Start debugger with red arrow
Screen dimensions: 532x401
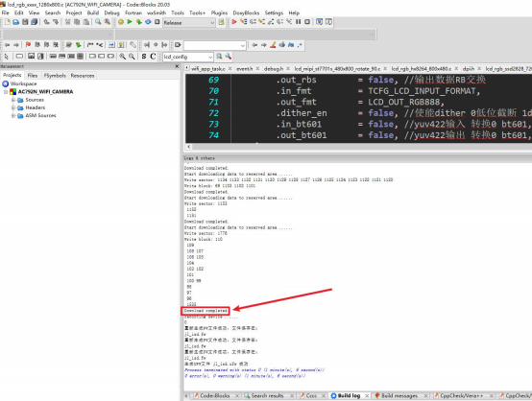pyautogui.click(x=234, y=22)
